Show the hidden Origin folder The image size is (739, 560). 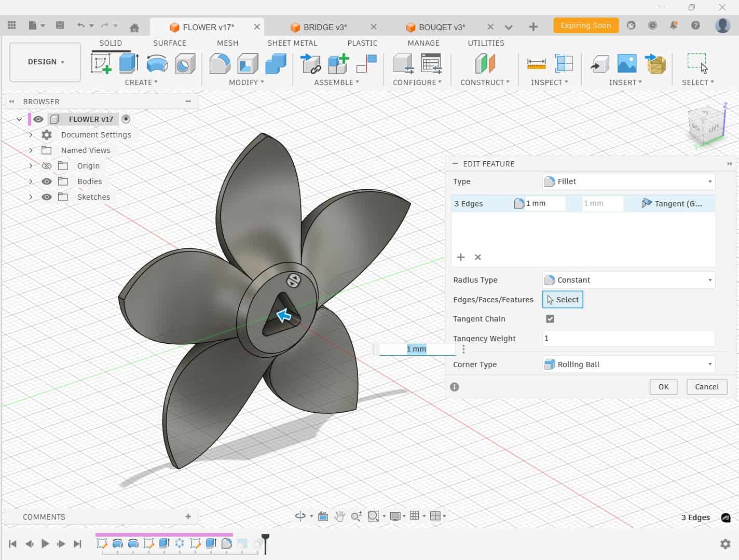click(x=47, y=166)
